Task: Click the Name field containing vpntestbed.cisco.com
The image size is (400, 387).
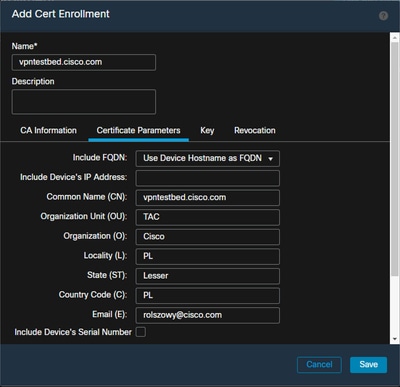Action: [84, 62]
